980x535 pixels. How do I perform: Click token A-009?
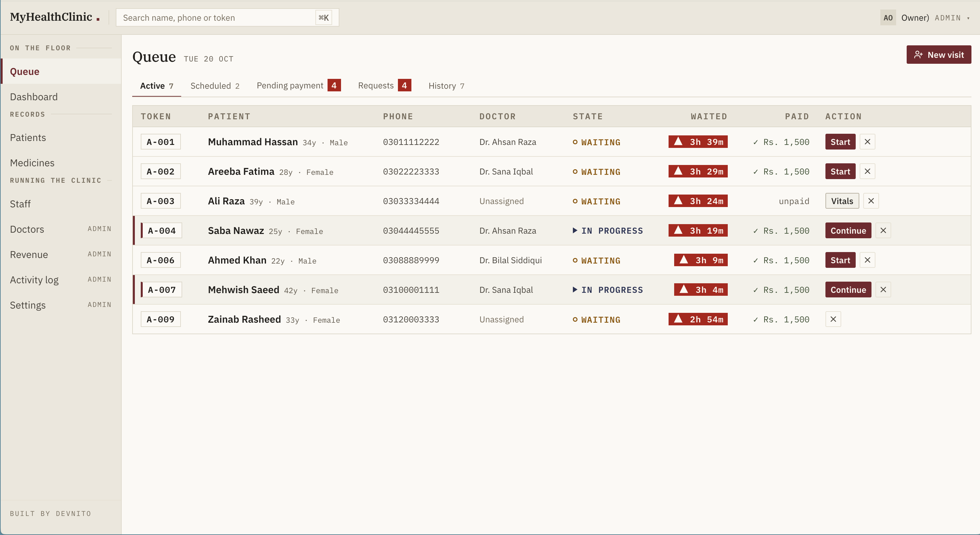point(160,319)
